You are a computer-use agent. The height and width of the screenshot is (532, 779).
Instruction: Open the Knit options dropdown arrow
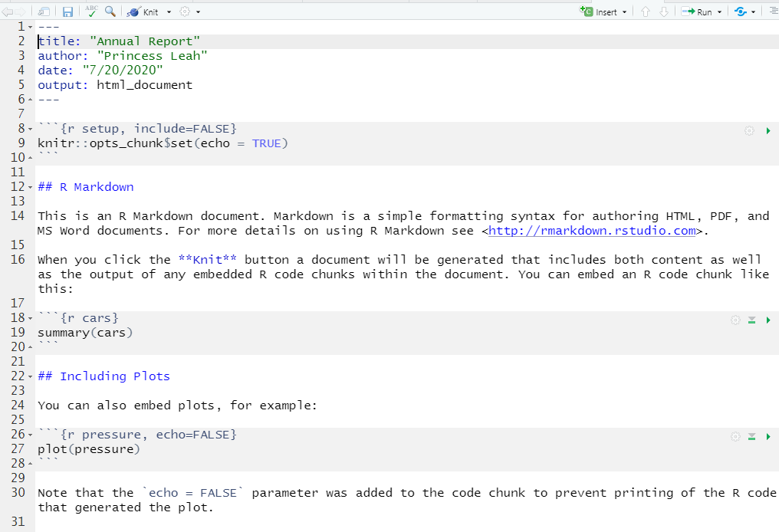tap(169, 12)
